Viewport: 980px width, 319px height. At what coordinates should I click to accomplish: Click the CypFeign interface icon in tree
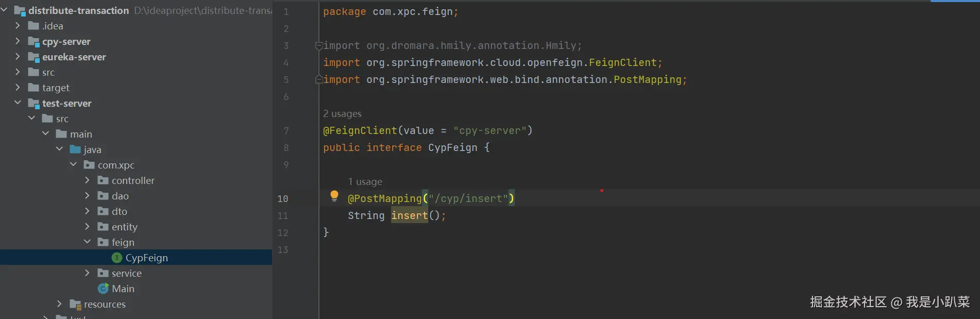[x=117, y=258]
